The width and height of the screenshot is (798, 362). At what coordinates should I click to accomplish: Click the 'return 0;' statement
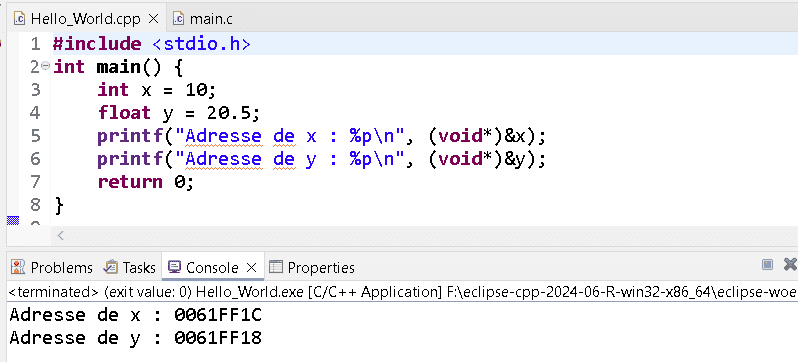pos(146,182)
